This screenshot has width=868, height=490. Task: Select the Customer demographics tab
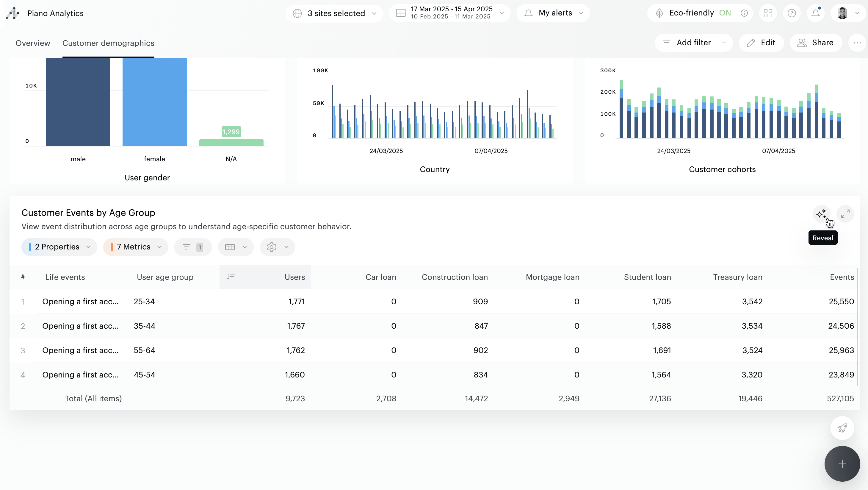tap(108, 43)
